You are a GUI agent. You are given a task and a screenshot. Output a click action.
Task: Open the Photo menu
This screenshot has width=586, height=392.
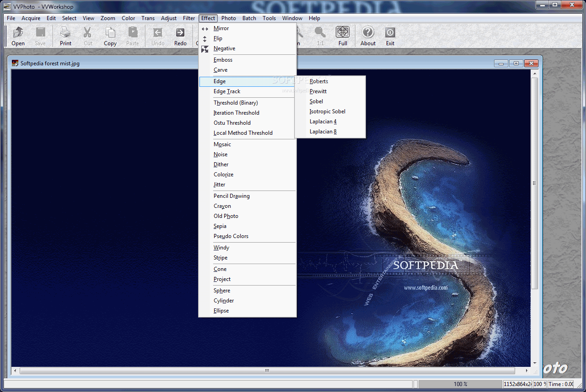229,18
